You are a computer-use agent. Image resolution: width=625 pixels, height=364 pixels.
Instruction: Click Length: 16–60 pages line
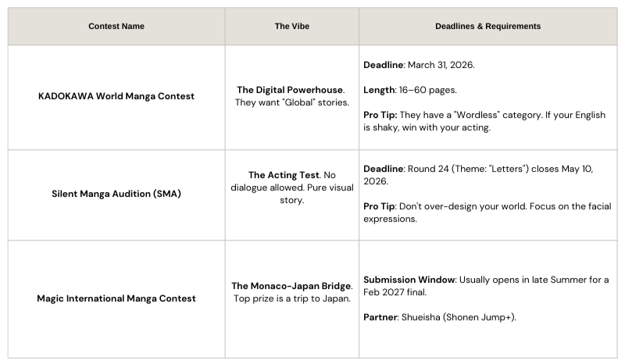point(409,90)
